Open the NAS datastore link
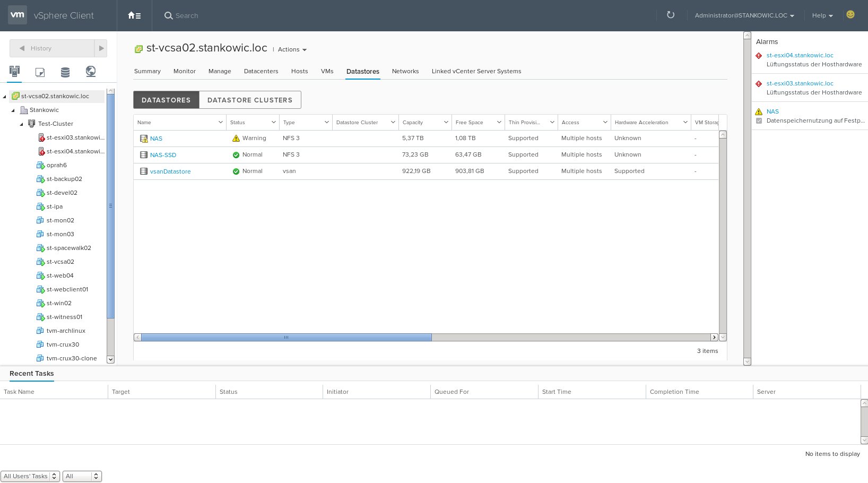Image resolution: width=868 pixels, height=483 pixels. coord(156,139)
